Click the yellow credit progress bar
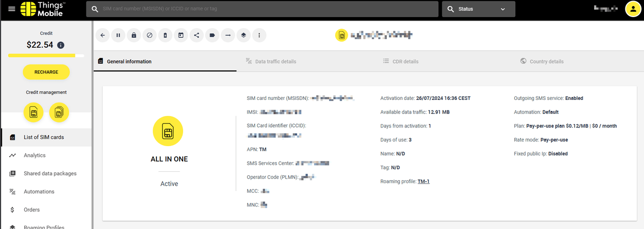Image resolution: width=644 pixels, height=229 pixels. pos(46,55)
